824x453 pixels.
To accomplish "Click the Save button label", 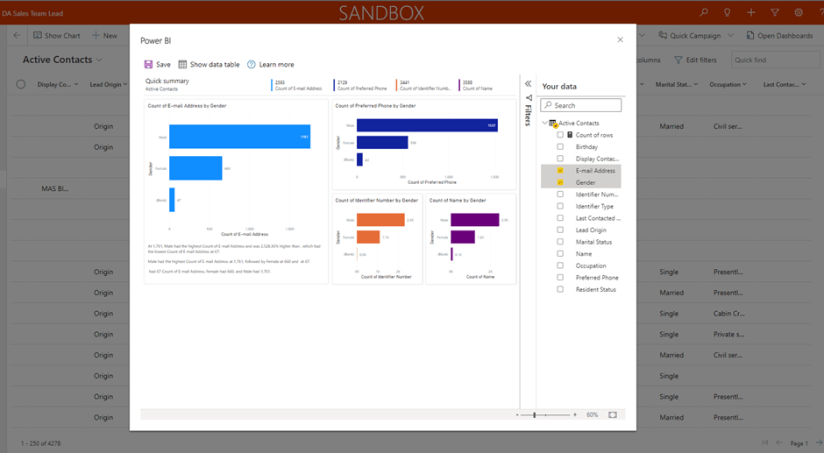I will (x=163, y=65).
